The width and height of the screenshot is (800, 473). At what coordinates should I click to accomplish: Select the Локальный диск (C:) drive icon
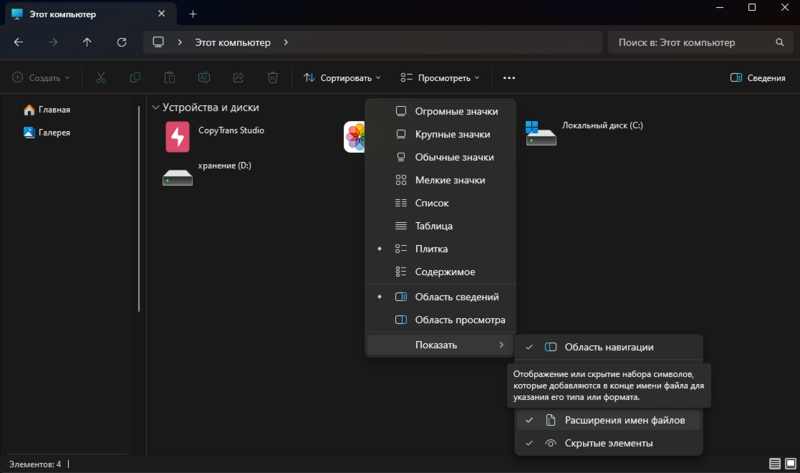click(540, 133)
